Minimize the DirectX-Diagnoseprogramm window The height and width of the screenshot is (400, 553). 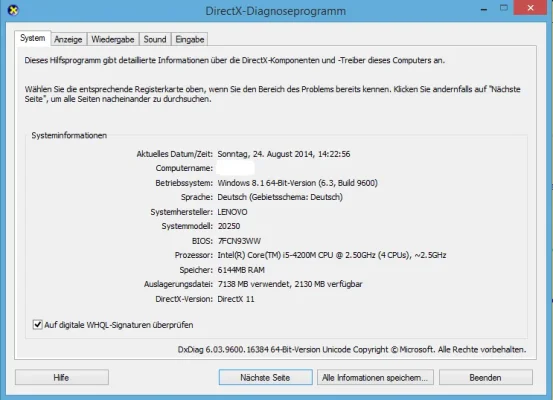[x=484, y=9]
